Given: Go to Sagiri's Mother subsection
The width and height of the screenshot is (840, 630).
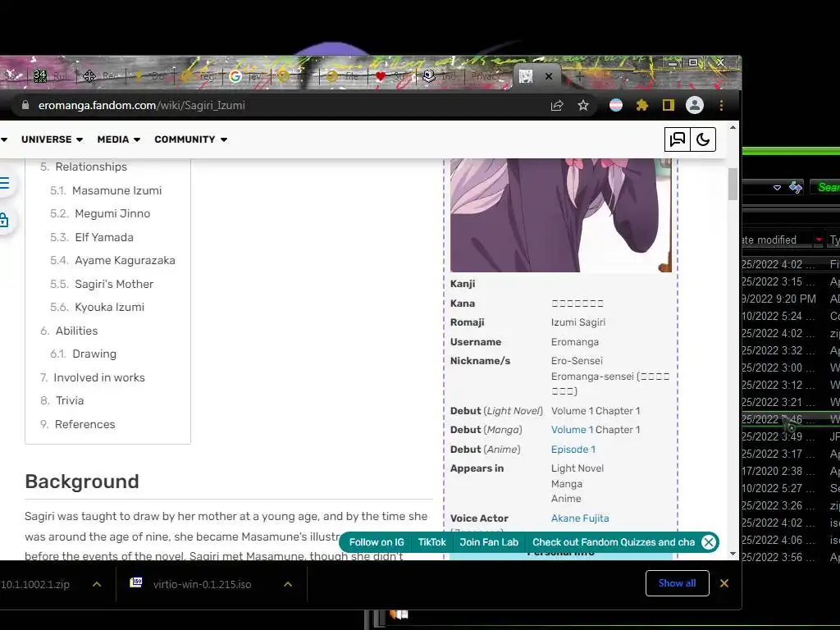Looking at the screenshot, I should [114, 284].
